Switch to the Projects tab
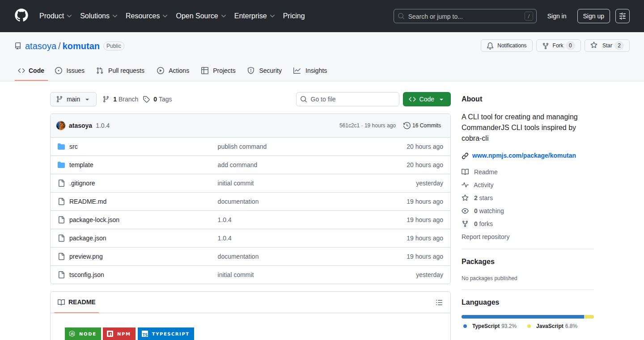This screenshot has width=644, height=340. click(218, 71)
